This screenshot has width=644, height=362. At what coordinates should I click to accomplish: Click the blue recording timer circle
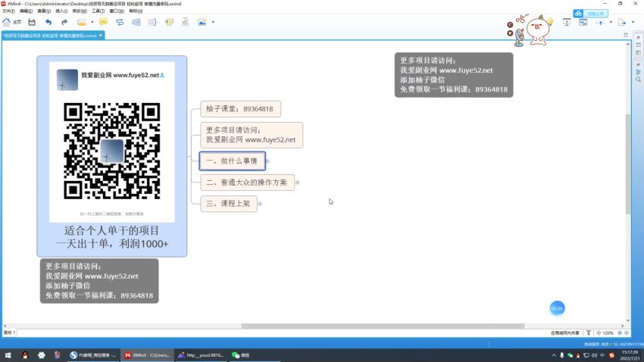(557, 308)
